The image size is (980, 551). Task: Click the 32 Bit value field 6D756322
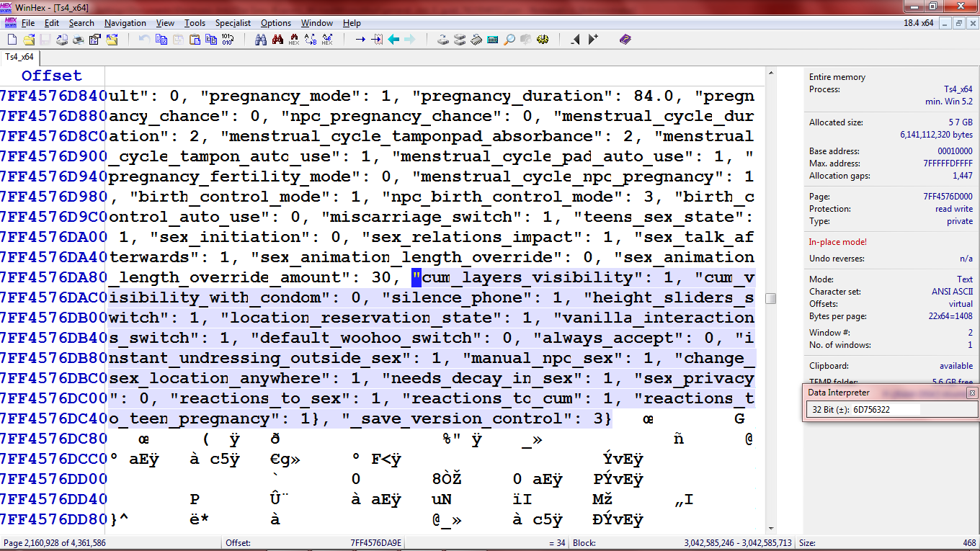(x=885, y=409)
